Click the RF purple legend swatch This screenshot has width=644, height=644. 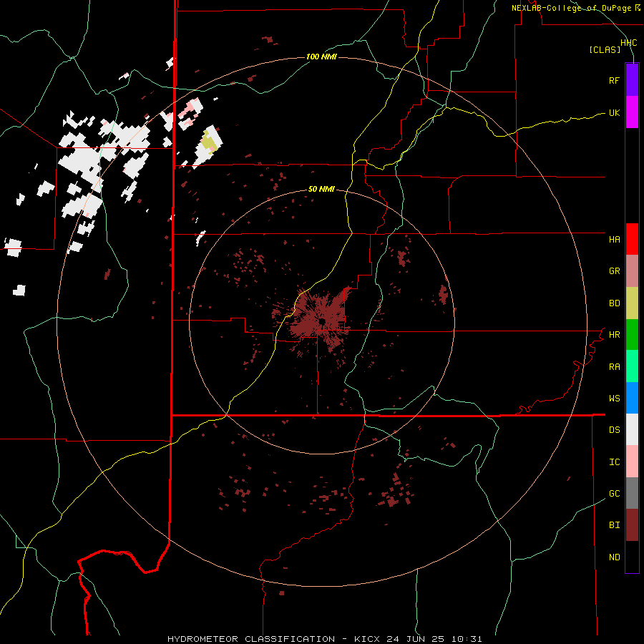pyautogui.click(x=632, y=80)
